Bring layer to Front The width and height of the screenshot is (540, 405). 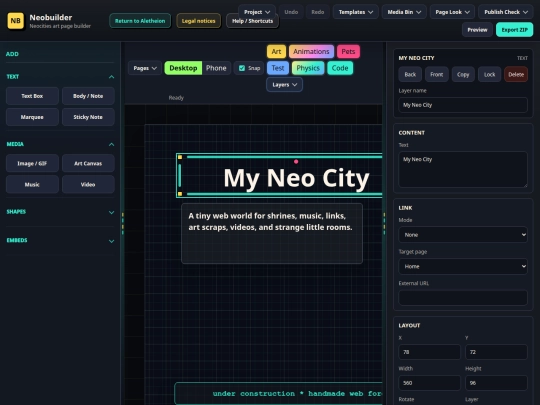point(437,74)
